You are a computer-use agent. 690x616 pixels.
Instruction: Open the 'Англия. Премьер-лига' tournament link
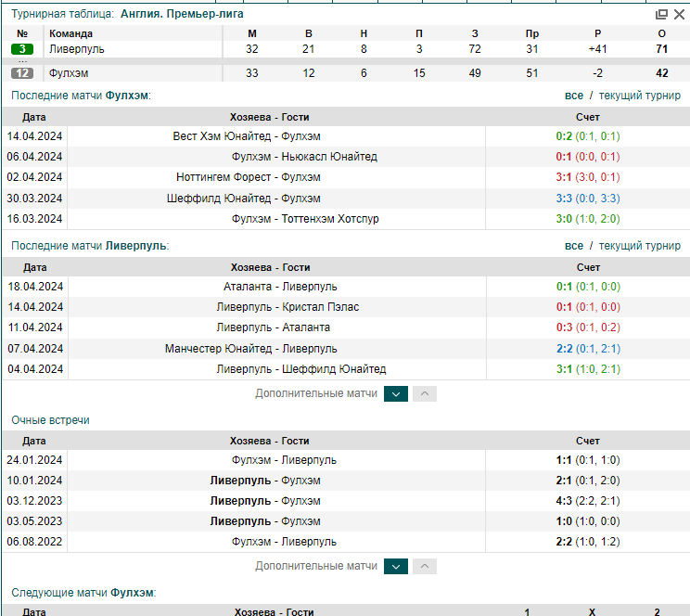(182, 14)
